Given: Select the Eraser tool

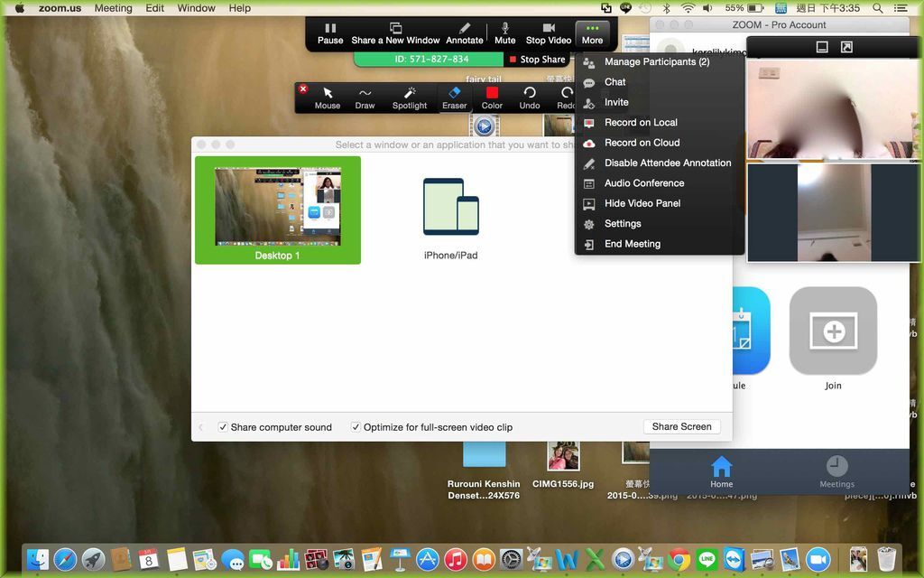Looking at the screenshot, I should [x=455, y=98].
